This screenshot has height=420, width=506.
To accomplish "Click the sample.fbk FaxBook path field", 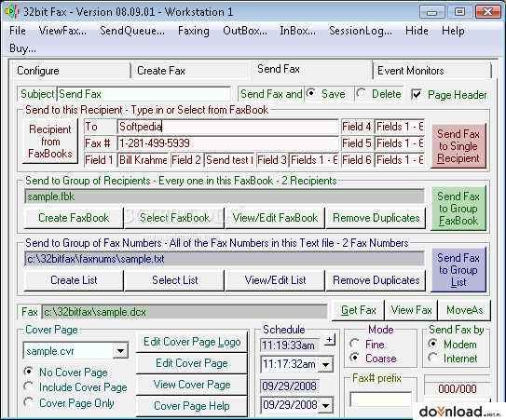I will (x=225, y=196).
